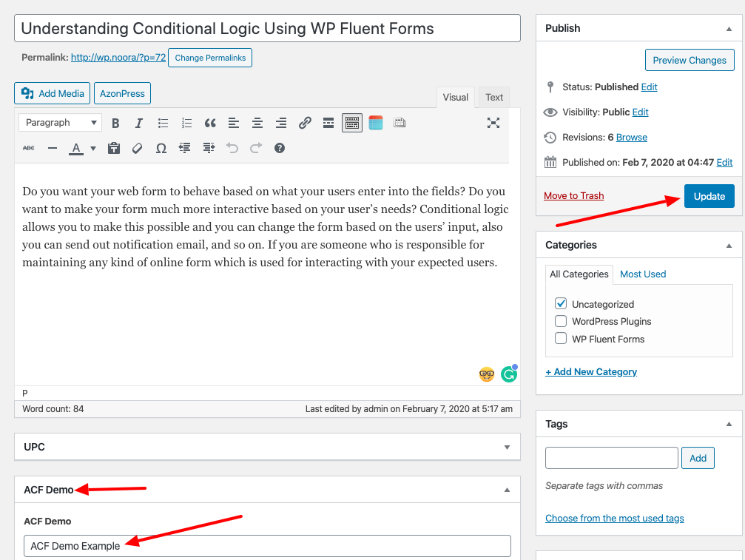
Task: Click the Update button
Action: [709, 196]
